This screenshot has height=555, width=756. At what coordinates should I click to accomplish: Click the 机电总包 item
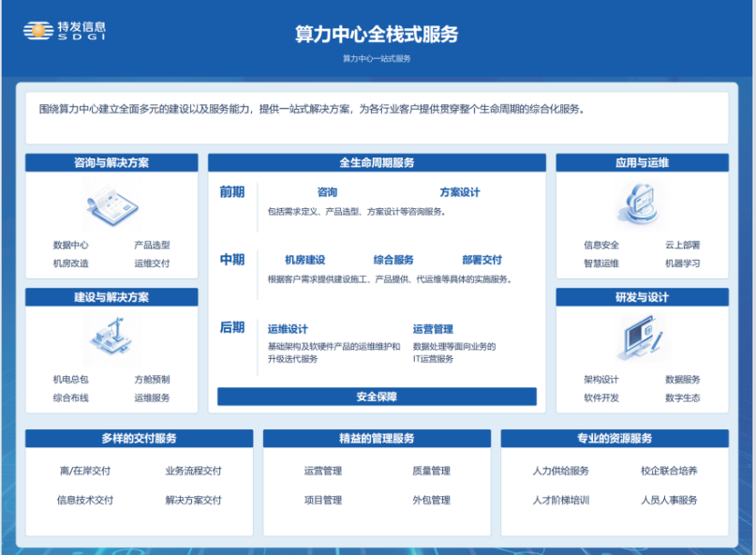click(x=71, y=380)
